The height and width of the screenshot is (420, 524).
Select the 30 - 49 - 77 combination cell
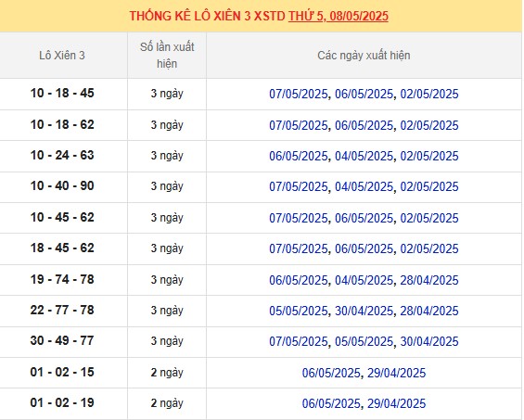62,341
